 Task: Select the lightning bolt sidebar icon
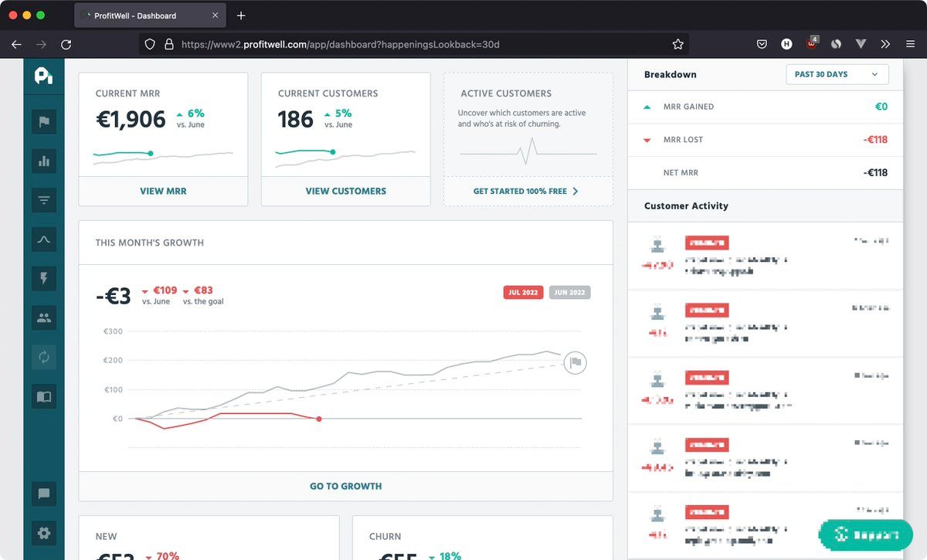(x=44, y=278)
